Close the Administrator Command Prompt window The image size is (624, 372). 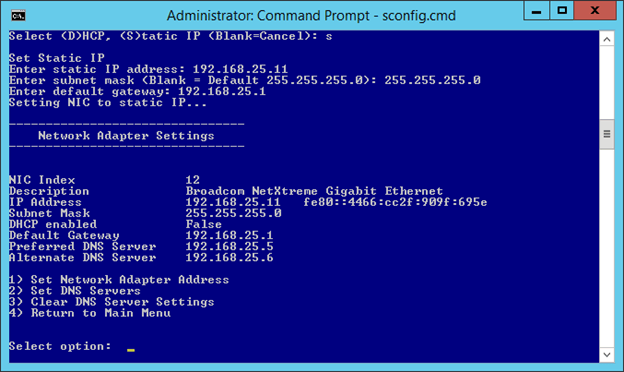pyautogui.click(x=595, y=11)
